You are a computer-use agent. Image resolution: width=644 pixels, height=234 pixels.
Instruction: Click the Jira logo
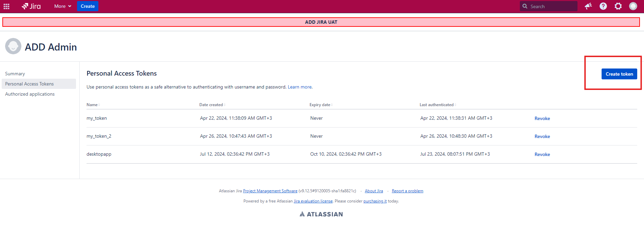click(31, 6)
